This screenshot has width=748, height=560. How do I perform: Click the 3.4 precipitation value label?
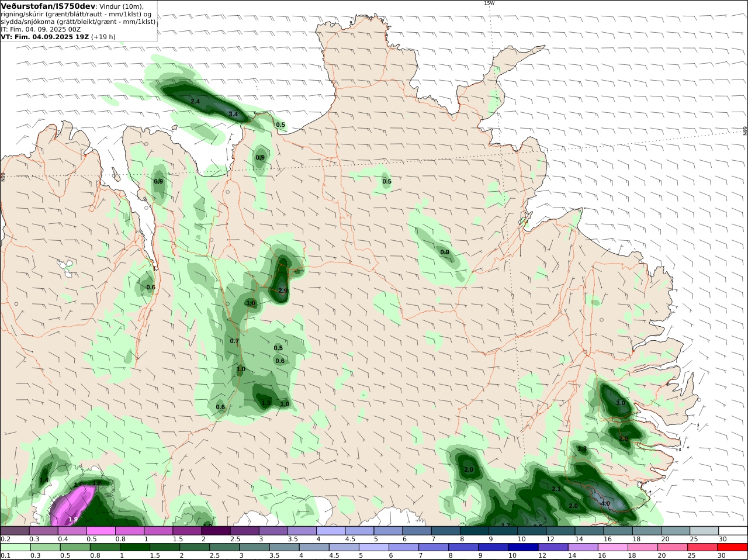click(x=233, y=114)
